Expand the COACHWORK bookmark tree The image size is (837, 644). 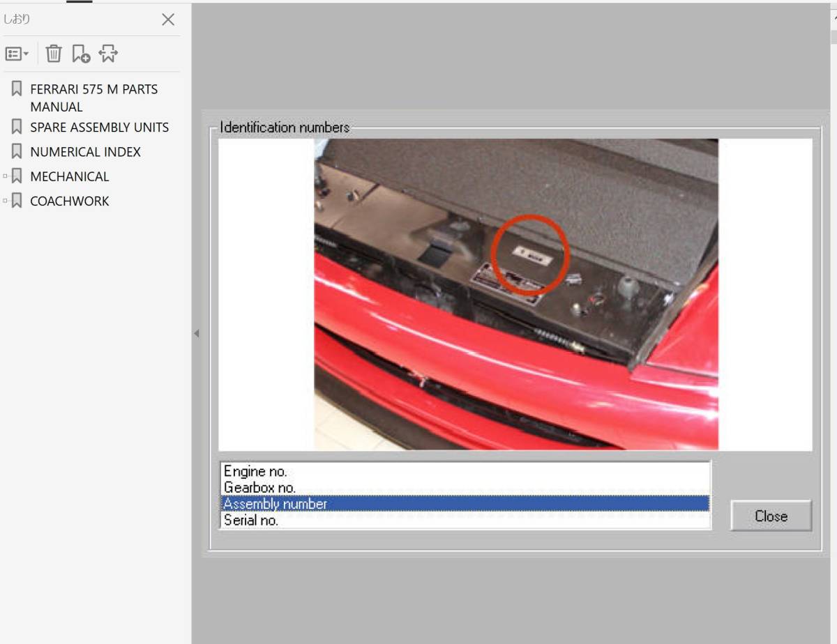(6, 201)
